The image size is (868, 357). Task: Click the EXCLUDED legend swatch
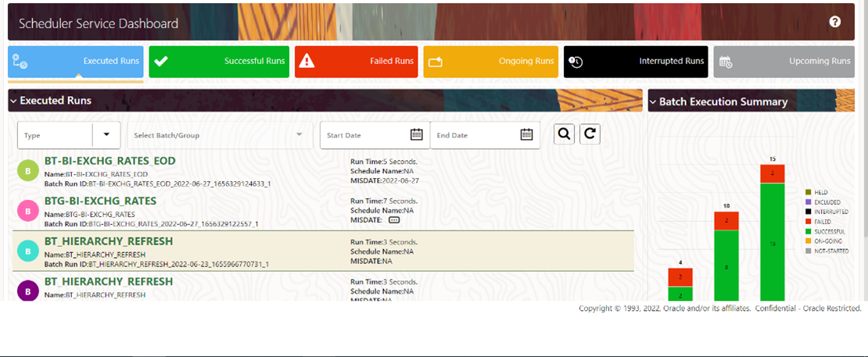[x=808, y=202]
